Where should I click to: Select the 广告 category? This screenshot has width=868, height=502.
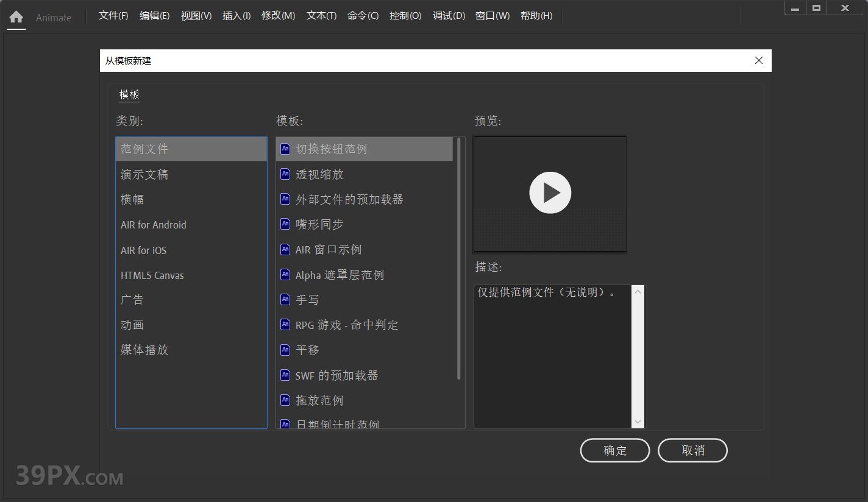[191, 300]
